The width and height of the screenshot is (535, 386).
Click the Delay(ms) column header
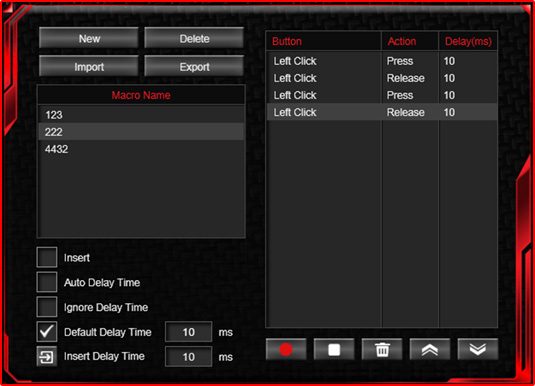[x=468, y=41]
